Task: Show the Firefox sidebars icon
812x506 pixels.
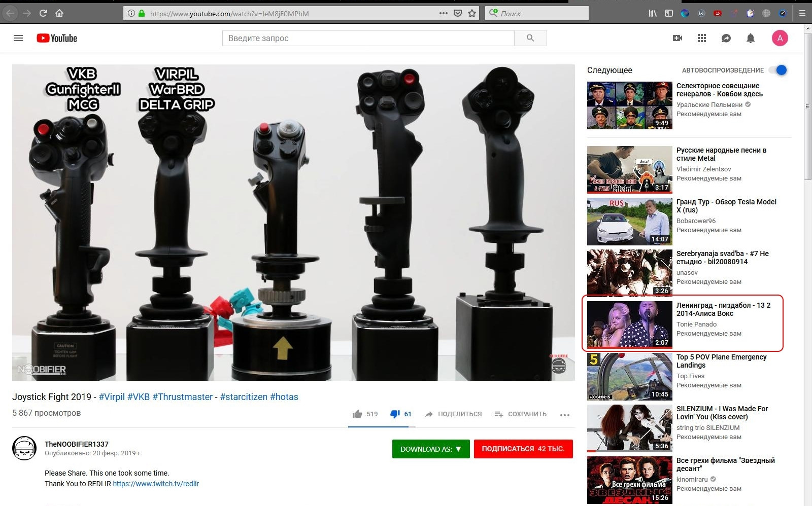Action: tap(669, 13)
